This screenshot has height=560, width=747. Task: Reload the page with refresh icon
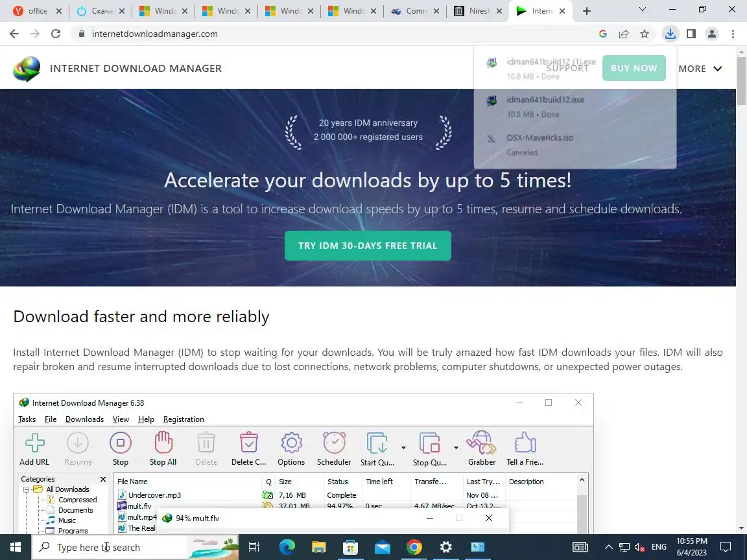click(x=56, y=34)
